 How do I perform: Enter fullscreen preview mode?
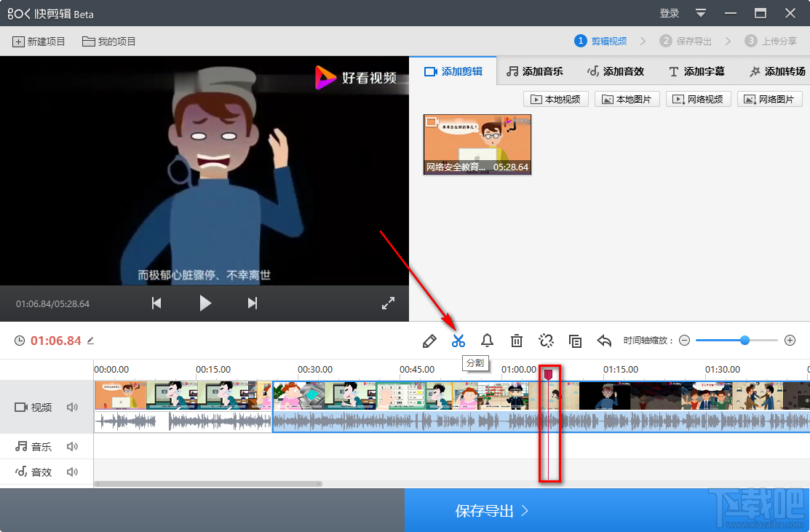coord(389,303)
